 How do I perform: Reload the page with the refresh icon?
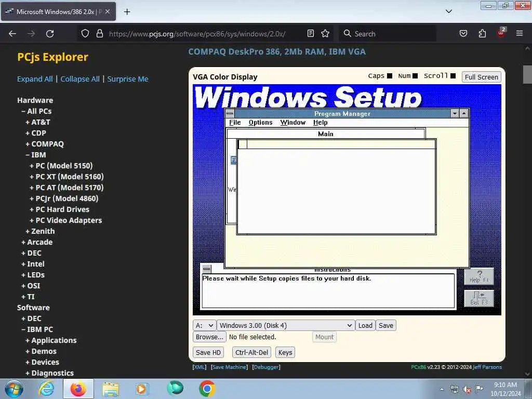click(x=50, y=34)
